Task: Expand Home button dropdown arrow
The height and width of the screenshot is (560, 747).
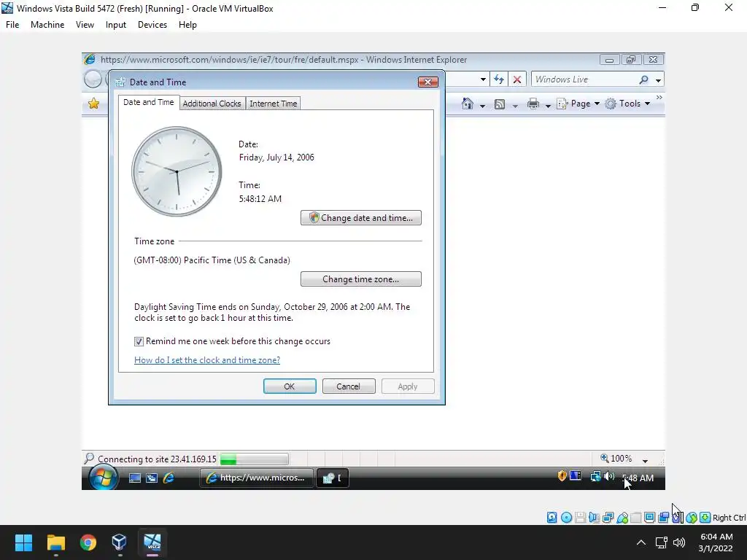Action: coord(482,106)
